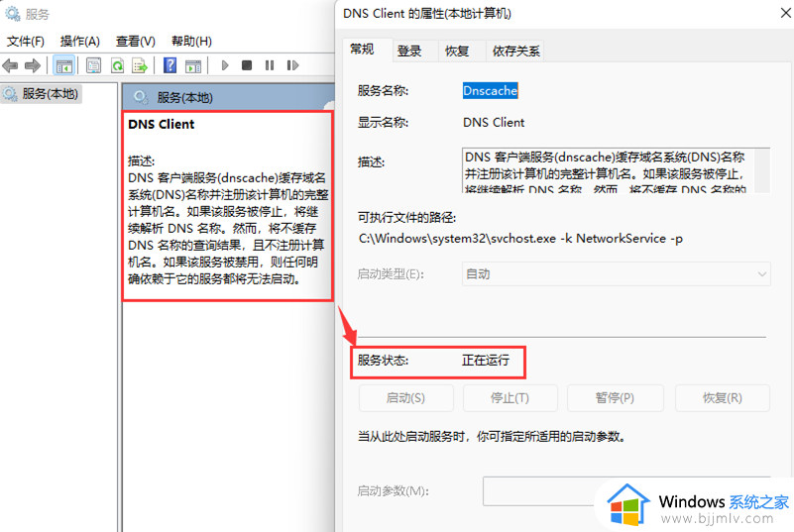Open the 文件(F) menu
This screenshot has width=794, height=532.
(x=26, y=41)
